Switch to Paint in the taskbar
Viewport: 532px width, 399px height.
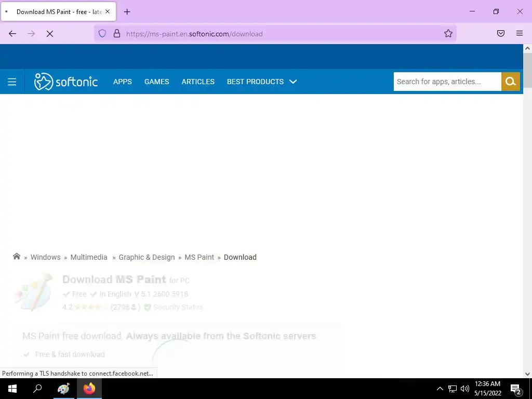[63, 389]
